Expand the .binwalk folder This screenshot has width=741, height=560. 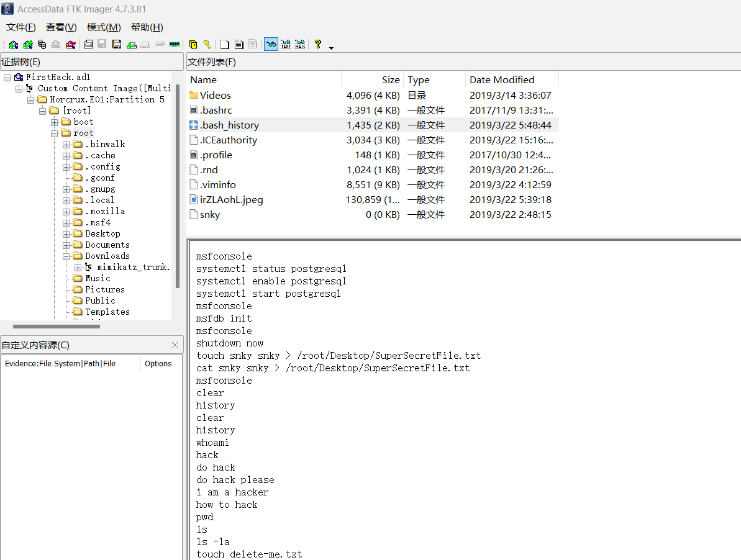(66, 145)
